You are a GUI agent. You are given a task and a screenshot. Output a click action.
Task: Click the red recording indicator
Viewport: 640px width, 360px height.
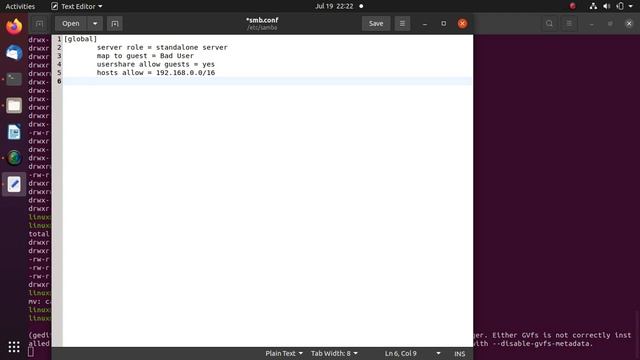(x=573, y=6)
